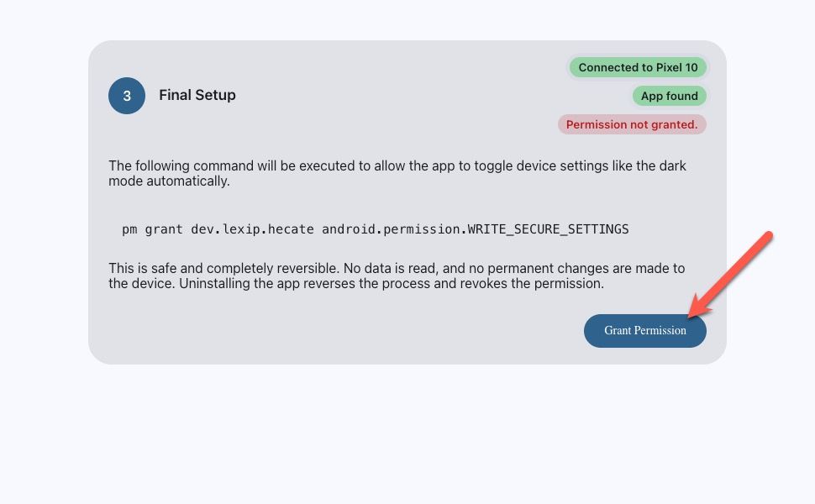Click 'The following command' description paragraph
The height and width of the screenshot is (504, 815).
point(397,173)
